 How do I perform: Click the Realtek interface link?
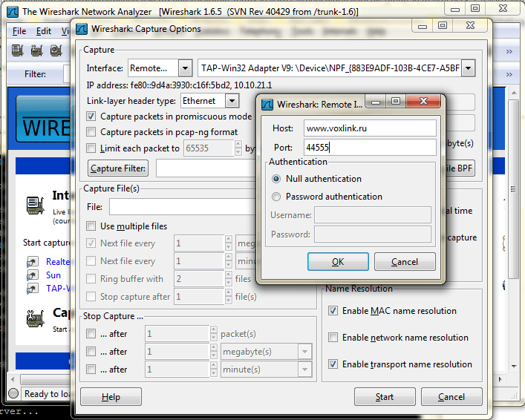pos(58,262)
